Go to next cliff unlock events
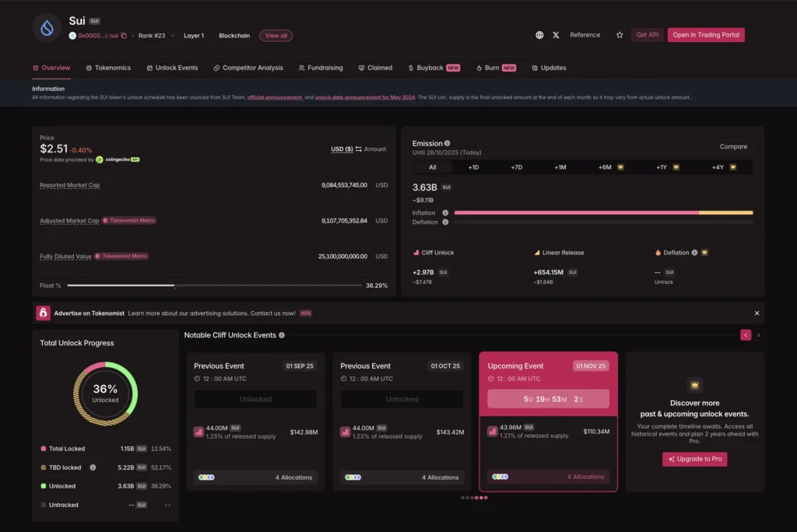The image size is (797, 532). 759,335
